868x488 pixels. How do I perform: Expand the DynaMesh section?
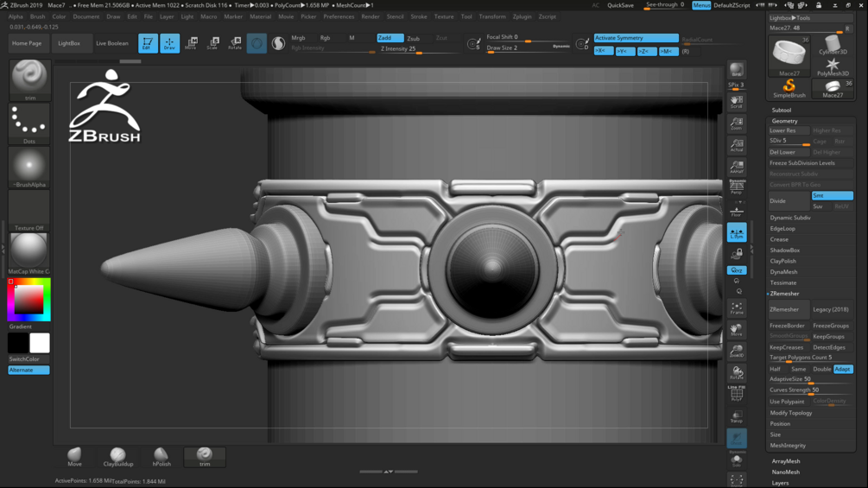click(x=783, y=272)
